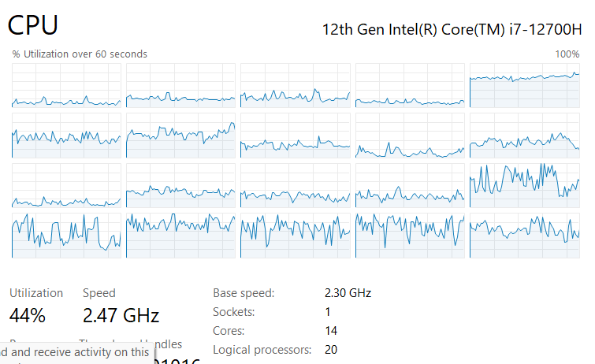Image resolution: width=595 pixels, height=364 pixels.
Task: Click the 100% graph scale label
Action: click(567, 54)
